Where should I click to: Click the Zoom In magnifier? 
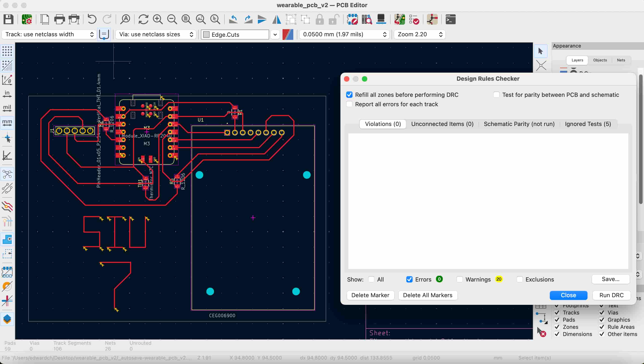pyautogui.click(x=158, y=19)
